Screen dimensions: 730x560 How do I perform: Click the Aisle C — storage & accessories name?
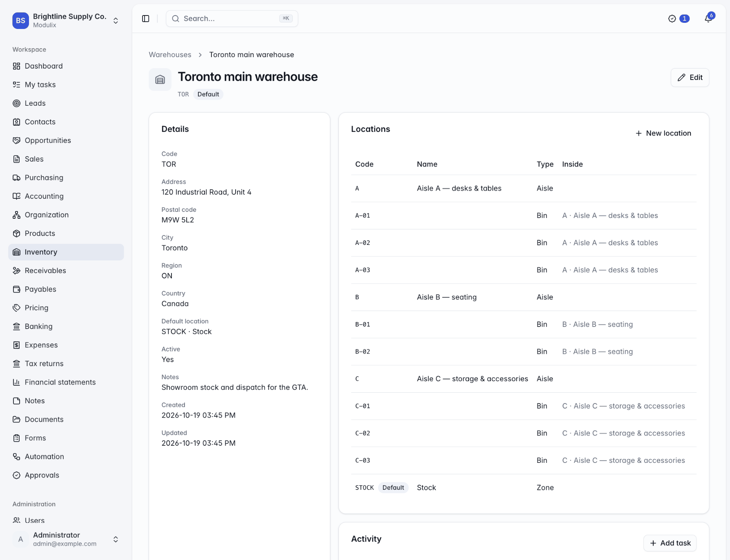click(x=472, y=379)
